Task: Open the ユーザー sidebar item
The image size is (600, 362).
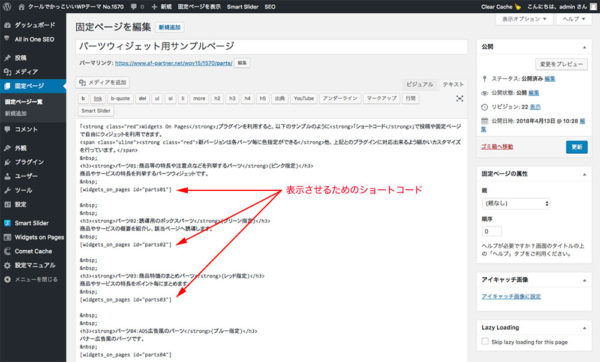Action: point(33,176)
